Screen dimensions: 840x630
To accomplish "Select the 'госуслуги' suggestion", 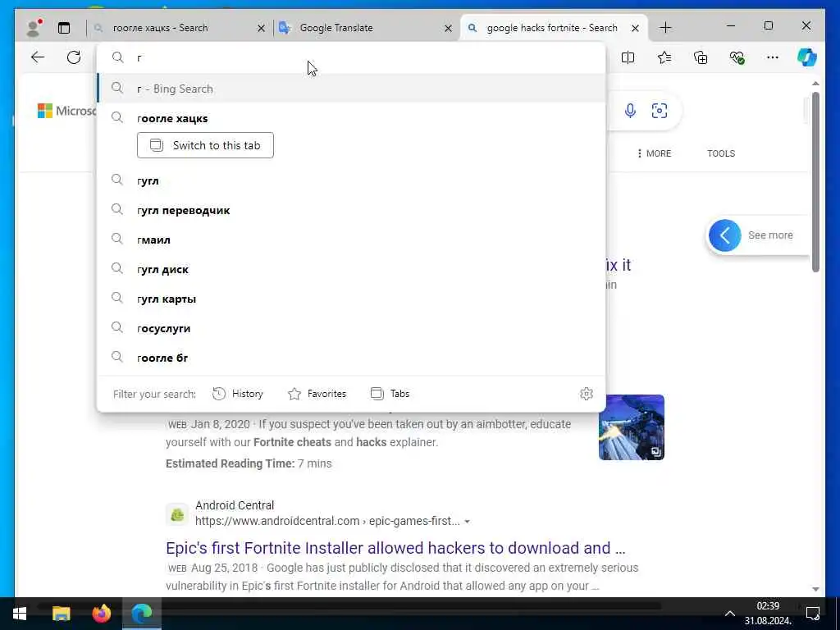I will click(351, 328).
